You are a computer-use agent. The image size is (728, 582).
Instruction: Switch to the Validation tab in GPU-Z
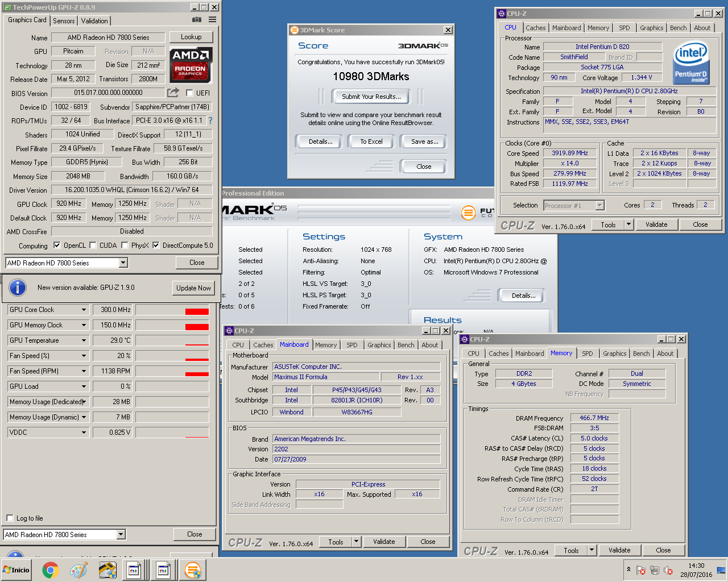point(94,20)
